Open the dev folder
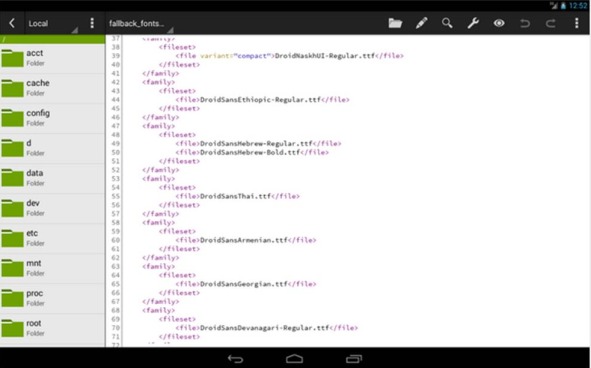The height and width of the screenshot is (368, 591). [52, 208]
